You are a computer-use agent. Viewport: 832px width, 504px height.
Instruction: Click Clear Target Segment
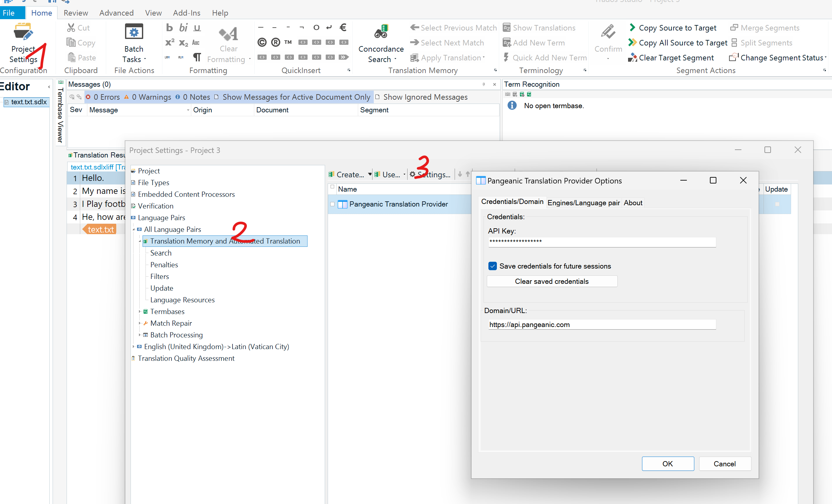(676, 58)
